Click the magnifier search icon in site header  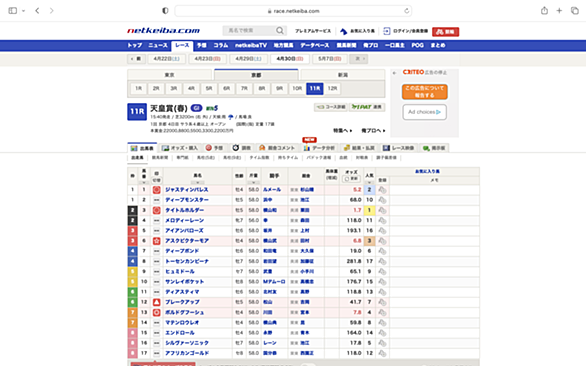(x=280, y=31)
